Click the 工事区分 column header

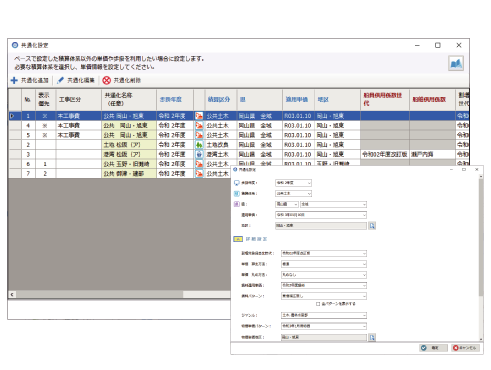coord(78,100)
